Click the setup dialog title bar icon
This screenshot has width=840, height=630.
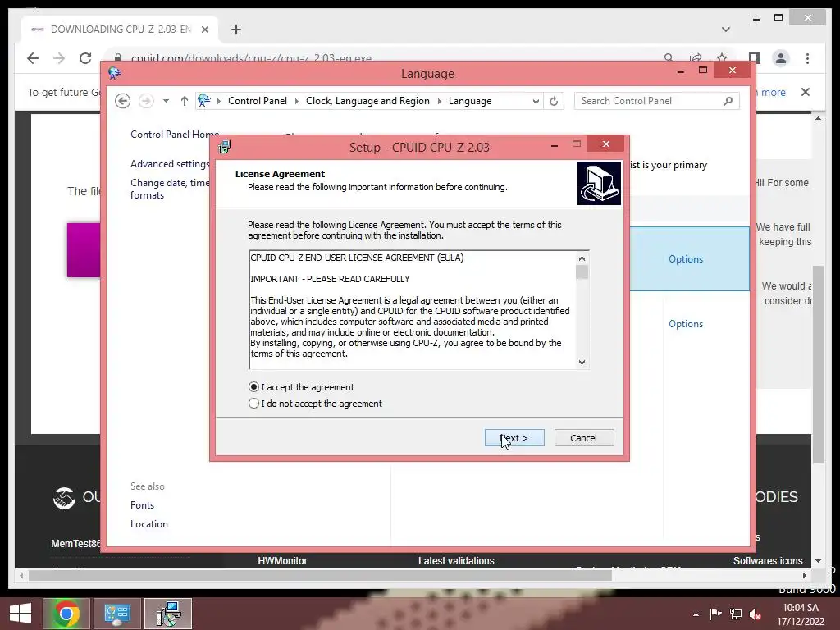click(x=225, y=147)
